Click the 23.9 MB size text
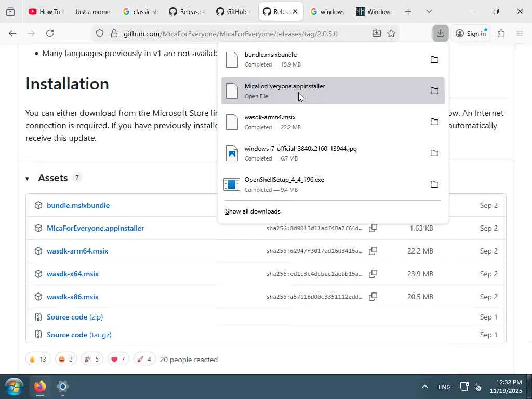 coord(420,273)
